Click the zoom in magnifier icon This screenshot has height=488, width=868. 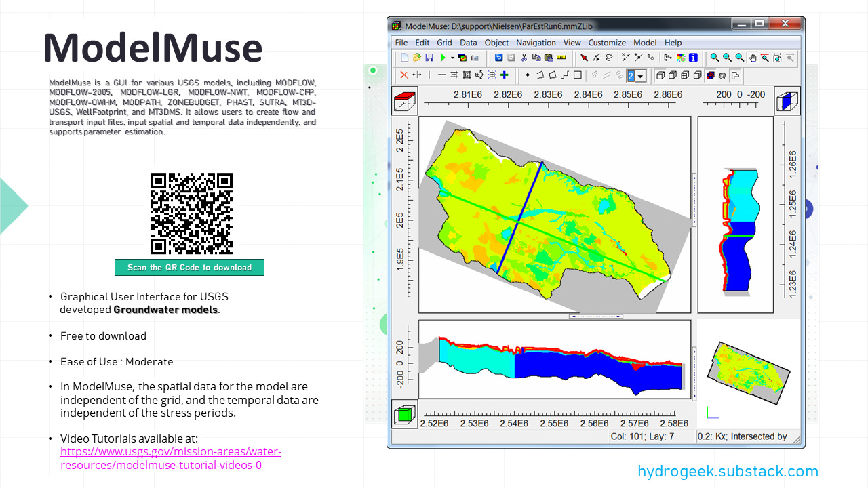pos(727,58)
